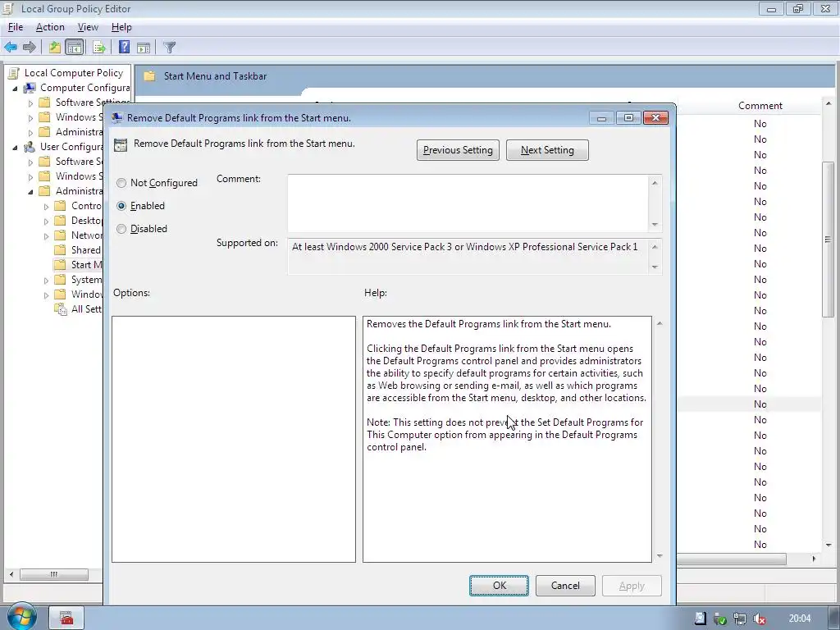Click the Local Computer Policy tree label
Viewport: 840px width, 630px height.
[73, 73]
